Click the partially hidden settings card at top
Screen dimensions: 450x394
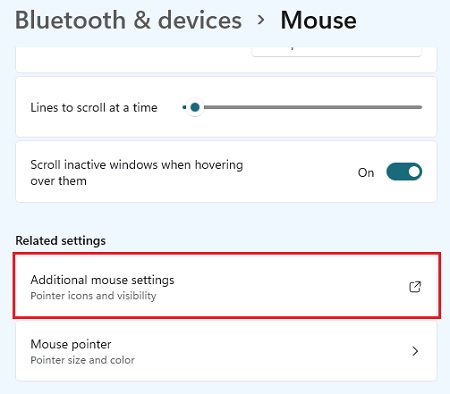coord(226,59)
